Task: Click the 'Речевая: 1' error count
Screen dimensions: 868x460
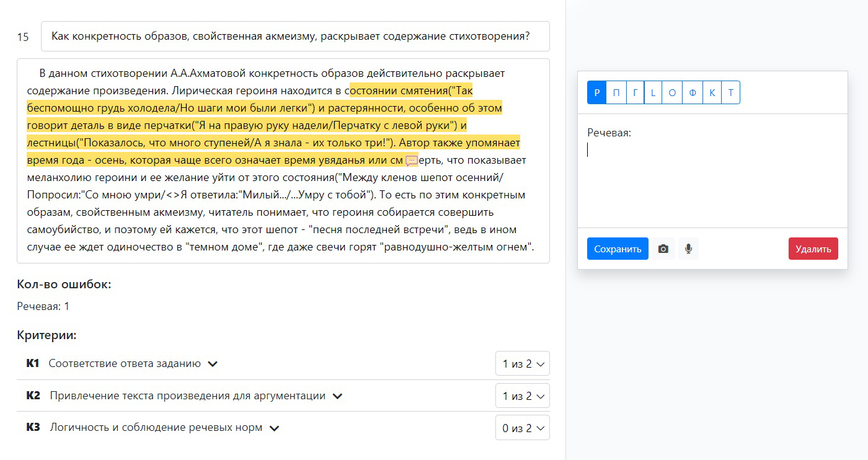Action: pos(43,306)
